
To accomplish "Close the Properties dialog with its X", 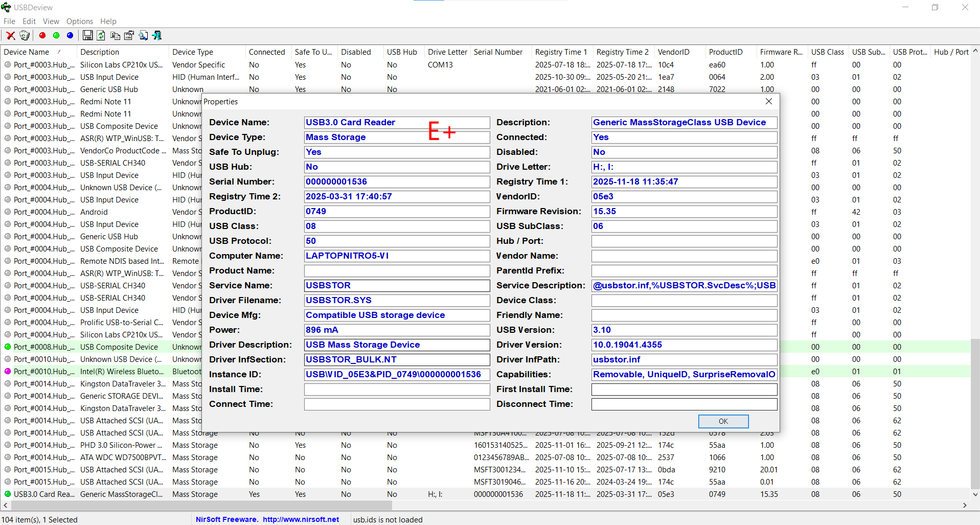I will [x=768, y=101].
